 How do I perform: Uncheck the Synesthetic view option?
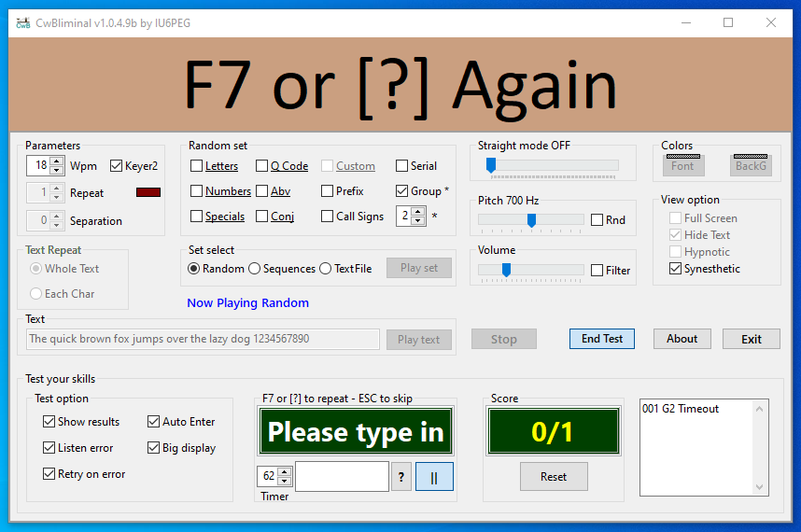point(675,269)
